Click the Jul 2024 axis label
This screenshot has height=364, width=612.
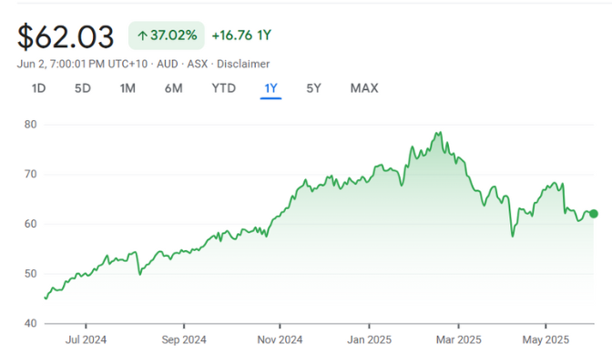(x=85, y=340)
